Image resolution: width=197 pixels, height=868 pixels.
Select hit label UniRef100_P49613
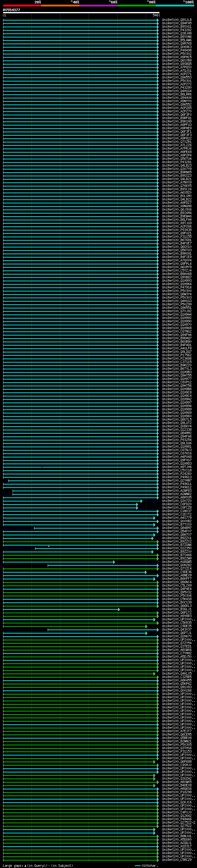coord(177,477)
